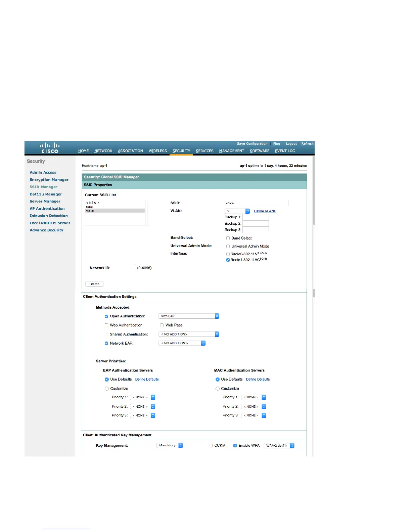Open the SOFTWARE tab

(260, 151)
